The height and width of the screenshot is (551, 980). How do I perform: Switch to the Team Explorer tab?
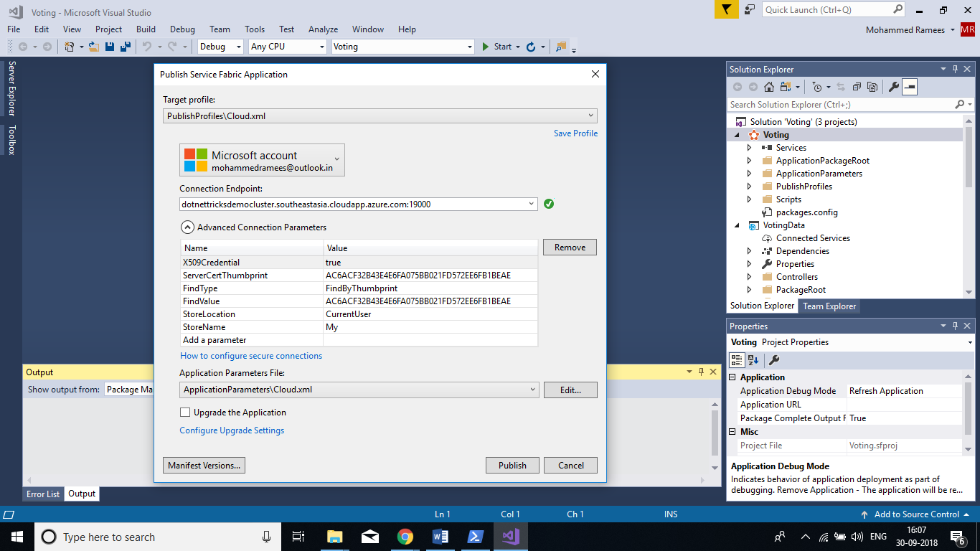pyautogui.click(x=829, y=306)
